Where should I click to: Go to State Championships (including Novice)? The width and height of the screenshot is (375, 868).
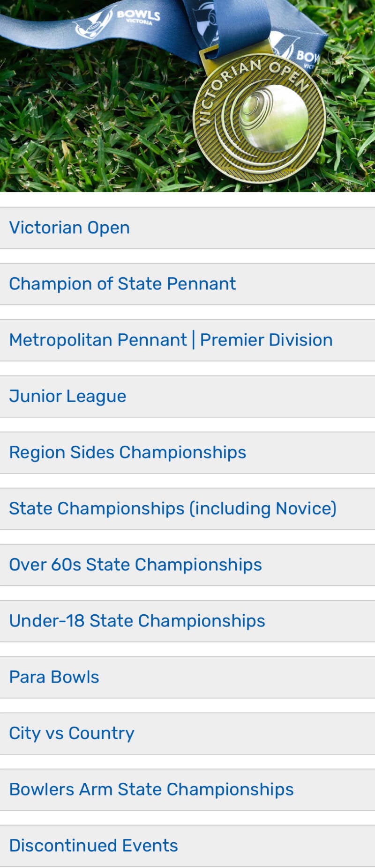click(x=187, y=509)
